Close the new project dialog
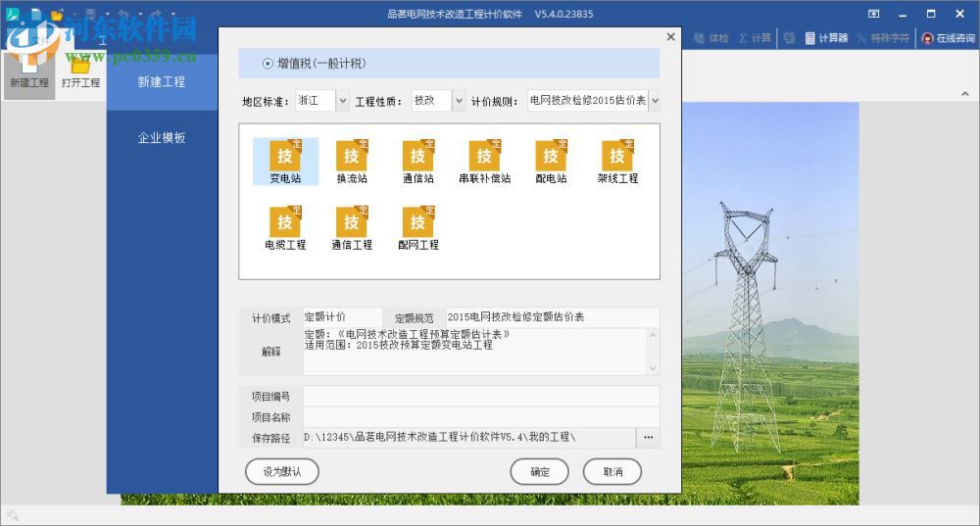The image size is (980, 526). coord(670,37)
